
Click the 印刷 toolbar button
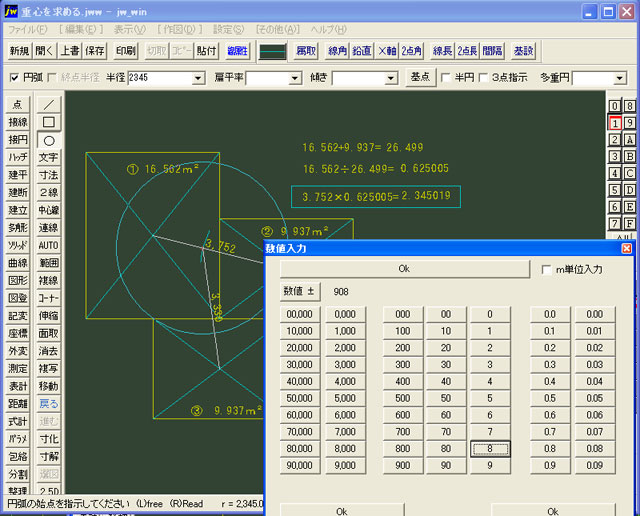[x=126, y=51]
